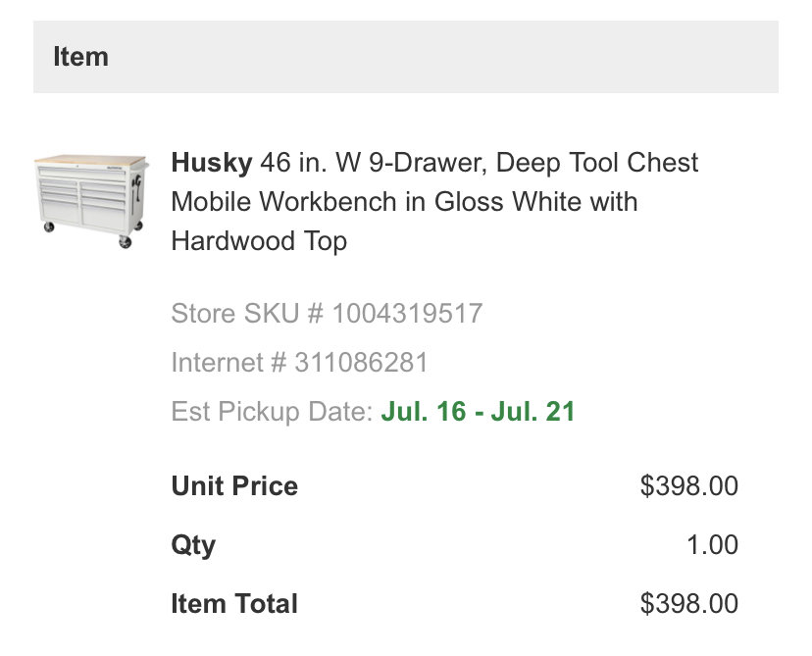Click 'Hardwood Top' in product description

pos(259,241)
